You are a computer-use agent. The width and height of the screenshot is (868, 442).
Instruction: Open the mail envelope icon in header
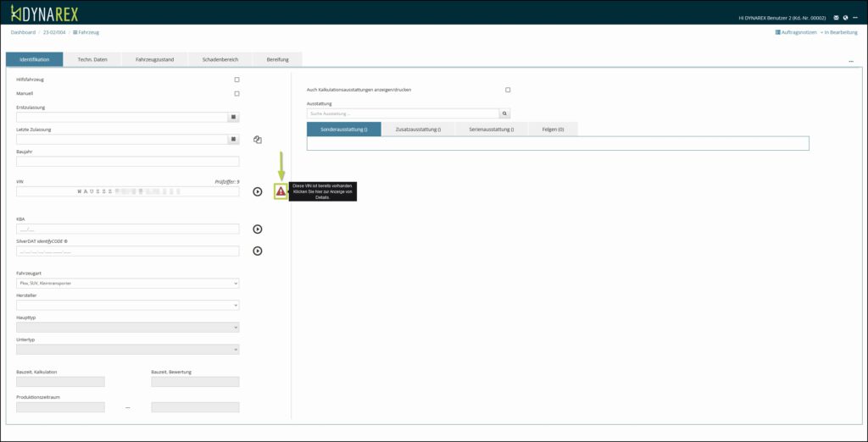[x=837, y=17]
